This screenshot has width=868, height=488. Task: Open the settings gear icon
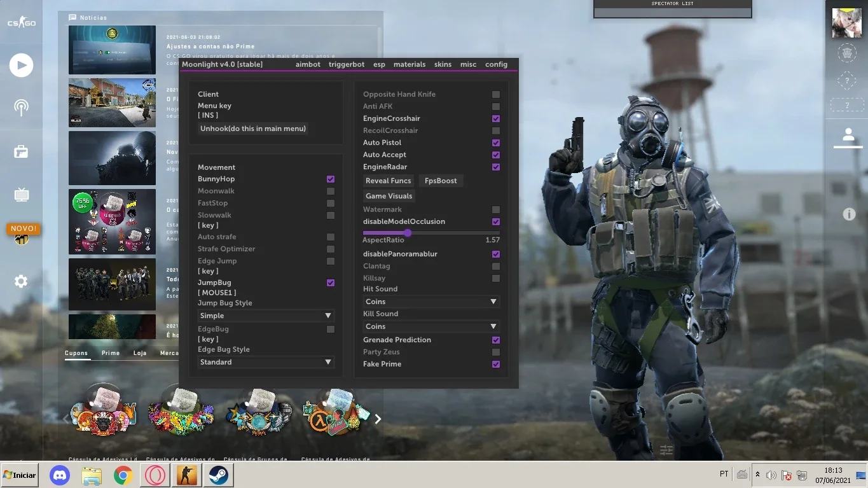21,281
